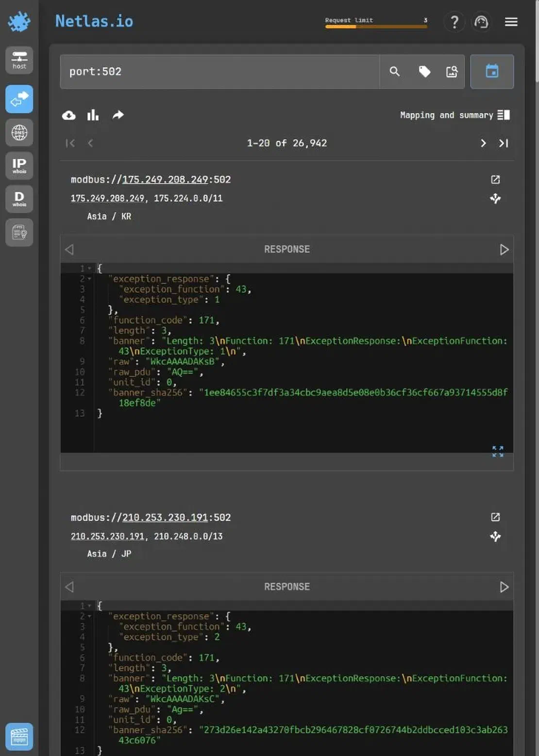Run search with magnifier icon
The width and height of the screenshot is (539, 756).
pyautogui.click(x=395, y=72)
